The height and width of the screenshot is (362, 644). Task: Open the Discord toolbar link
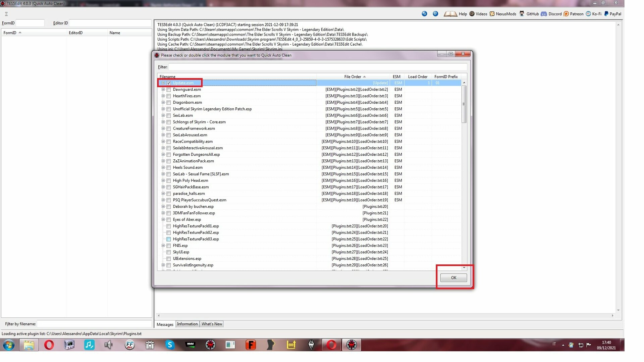(x=551, y=14)
